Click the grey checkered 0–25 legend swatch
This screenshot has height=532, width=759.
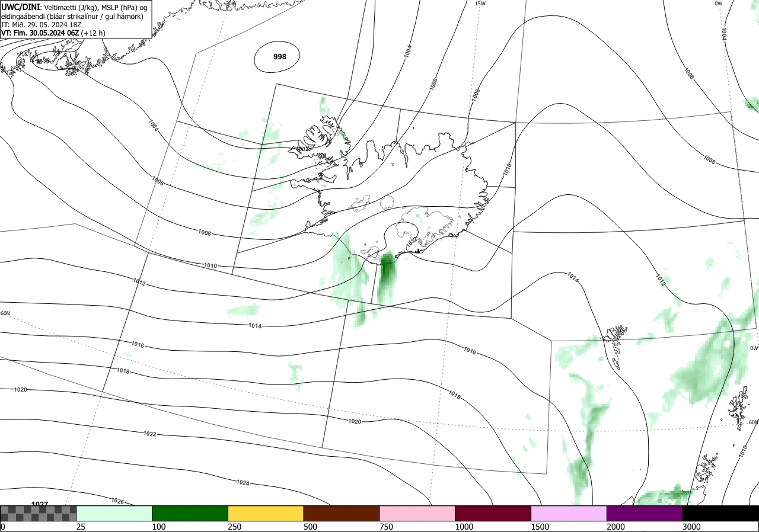pos(39,513)
